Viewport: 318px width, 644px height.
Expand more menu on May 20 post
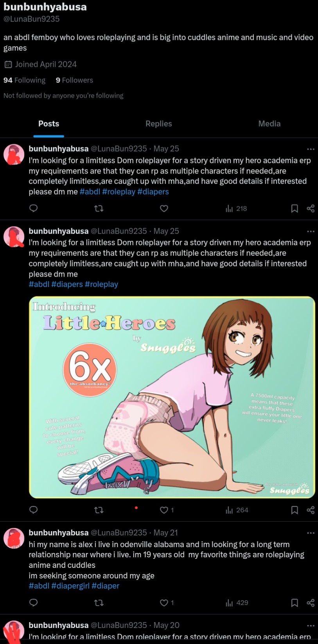[311, 626]
